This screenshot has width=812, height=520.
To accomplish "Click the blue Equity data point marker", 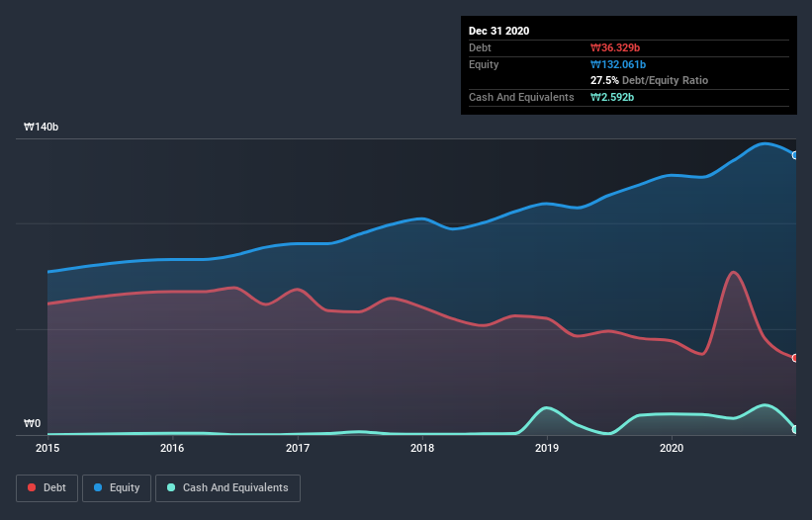I will pos(795,155).
